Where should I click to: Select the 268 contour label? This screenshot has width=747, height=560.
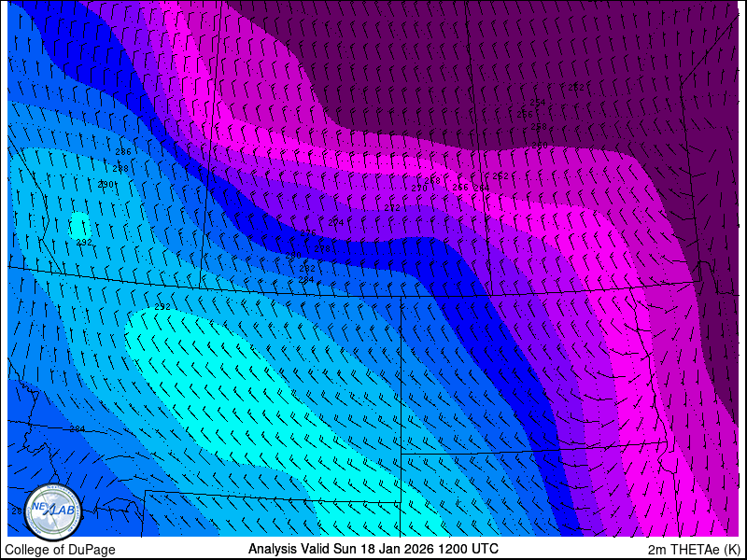(x=432, y=181)
